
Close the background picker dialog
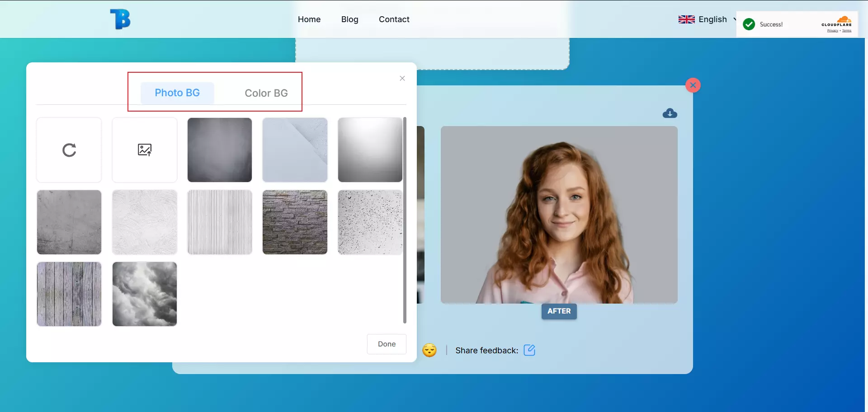click(x=402, y=79)
